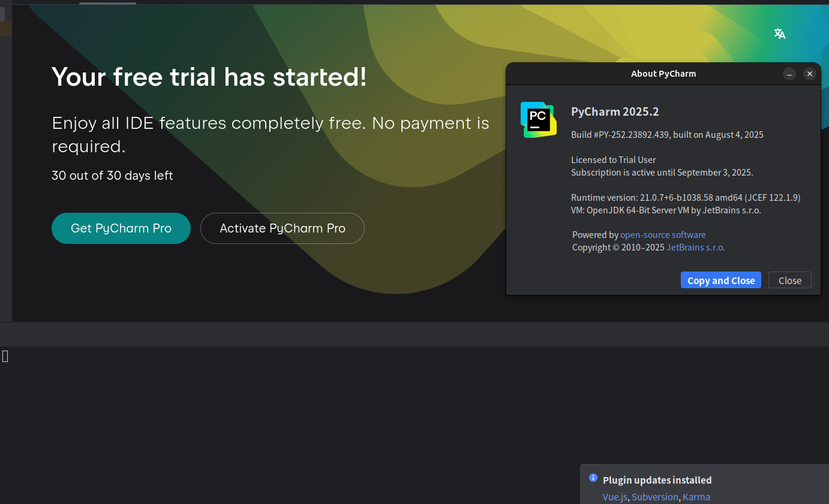Click the Runtime version text line

coord(686,197)
